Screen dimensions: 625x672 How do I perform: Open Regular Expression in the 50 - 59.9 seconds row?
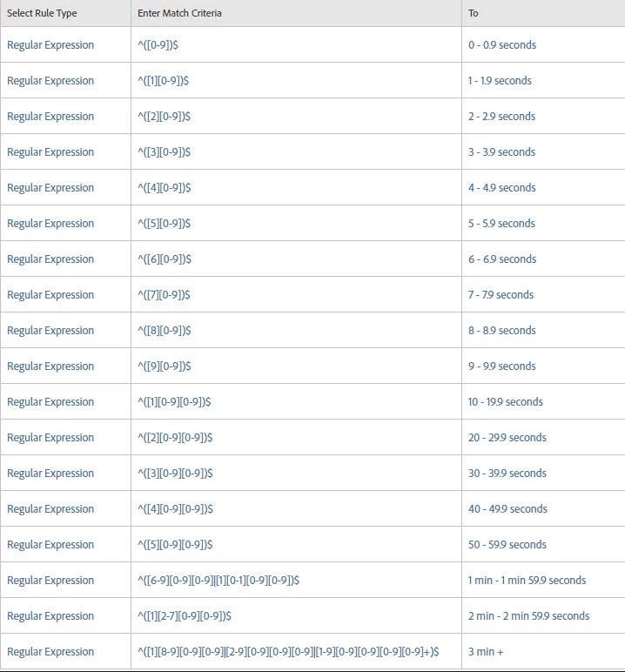click(50, 545)
